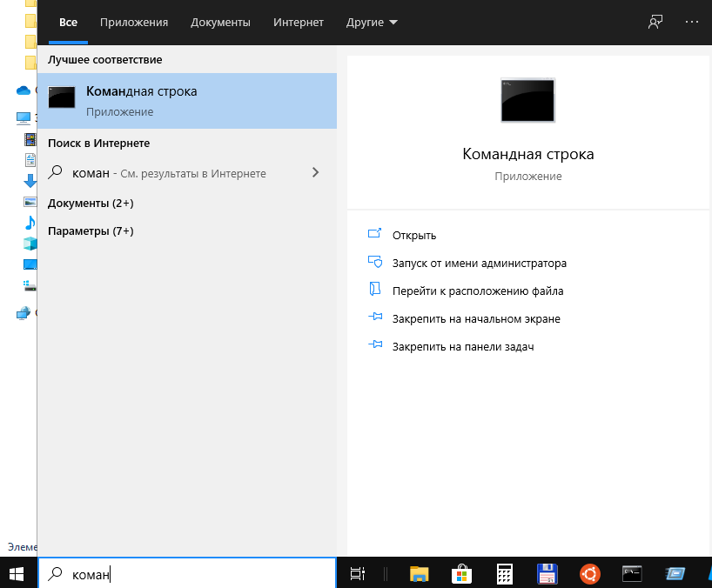Open the Command Prompt taskbar icon

tap(632, 573)
